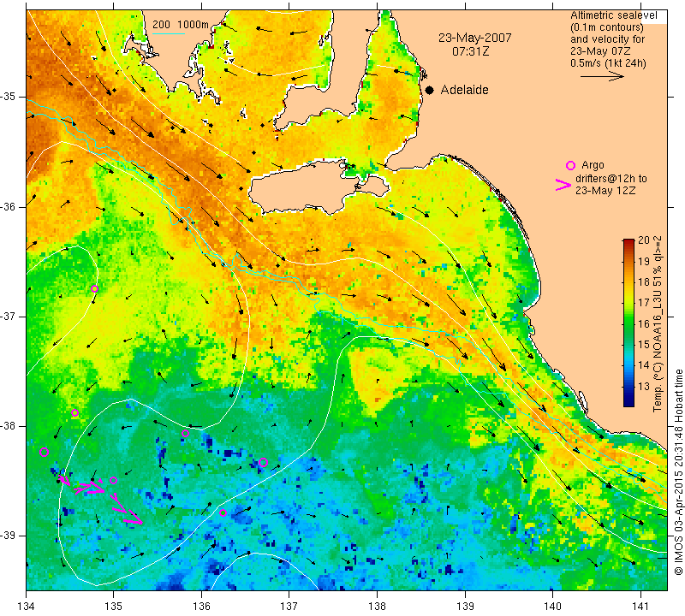Screen dimensions: 685x616
Task: Click the 'and velocity for' legend text
Action: (607, 38)
